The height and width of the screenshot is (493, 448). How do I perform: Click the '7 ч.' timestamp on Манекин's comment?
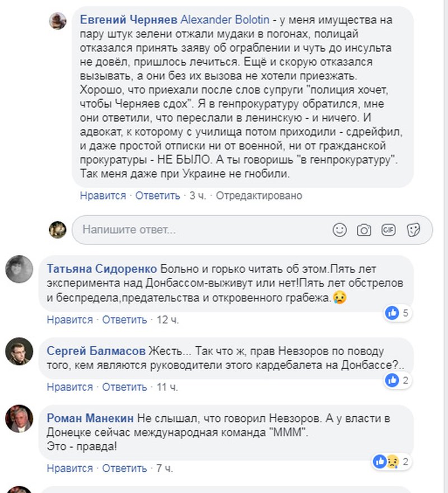[164, 468]
